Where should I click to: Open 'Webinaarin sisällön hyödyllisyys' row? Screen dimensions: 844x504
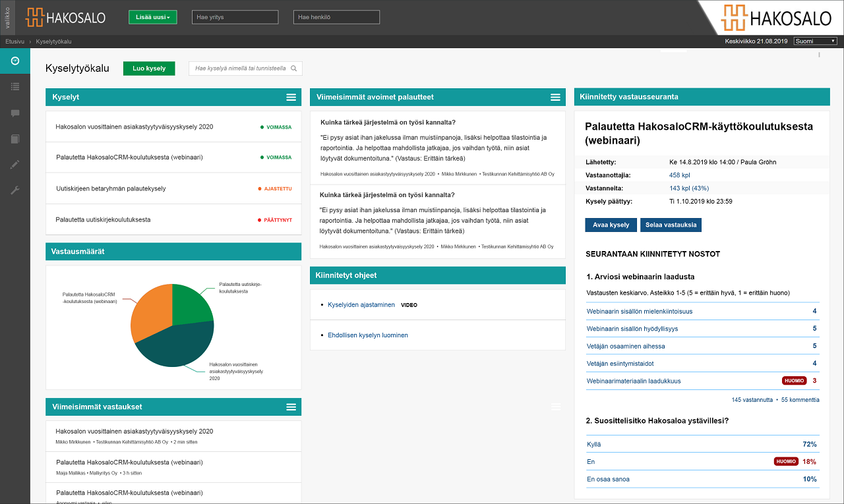click(x=702, y=328)
